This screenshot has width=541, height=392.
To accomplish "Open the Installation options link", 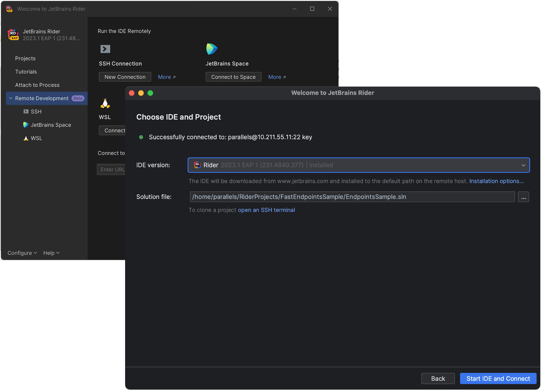I will (496, 181).
